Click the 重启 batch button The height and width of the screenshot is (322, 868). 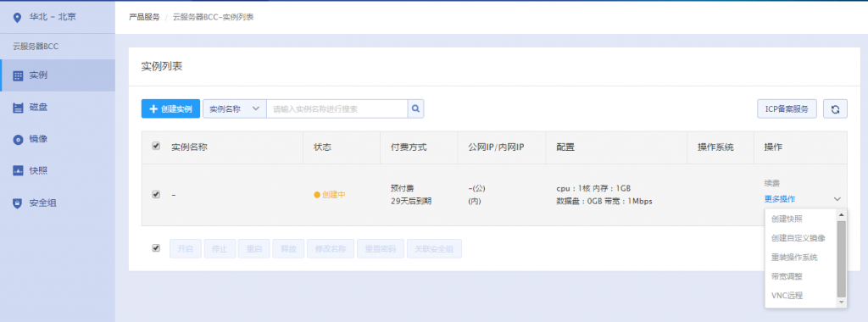click(254, 249)
